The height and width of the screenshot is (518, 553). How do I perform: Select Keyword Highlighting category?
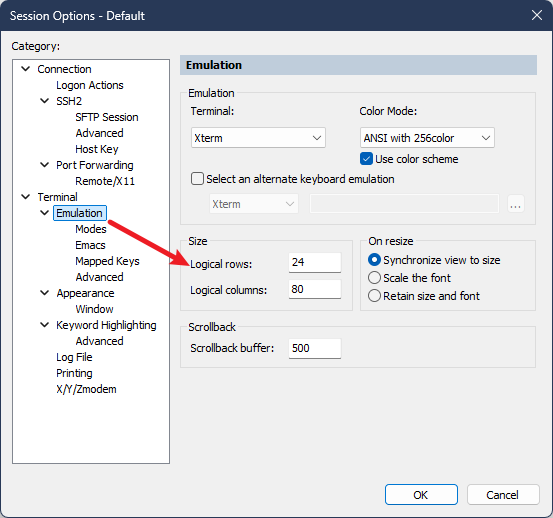click(106, 325)
